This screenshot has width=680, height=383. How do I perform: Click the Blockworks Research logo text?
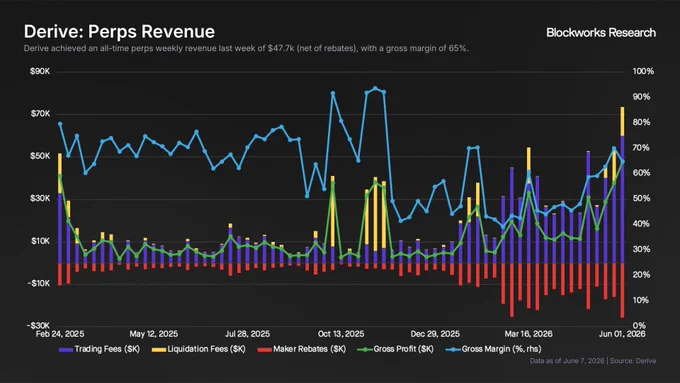pos(601,33)
